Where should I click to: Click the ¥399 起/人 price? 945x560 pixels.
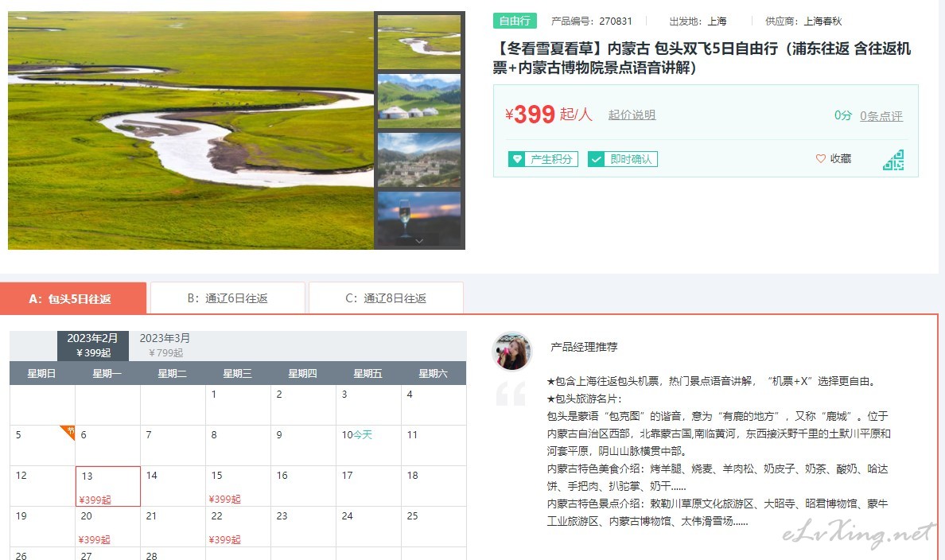click(x=548, y=114)
